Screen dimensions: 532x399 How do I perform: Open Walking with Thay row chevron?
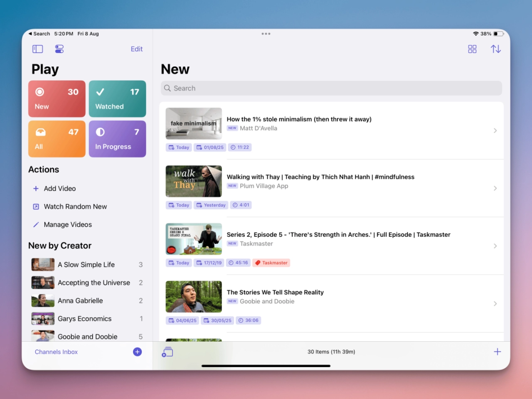tap(495, 188)
